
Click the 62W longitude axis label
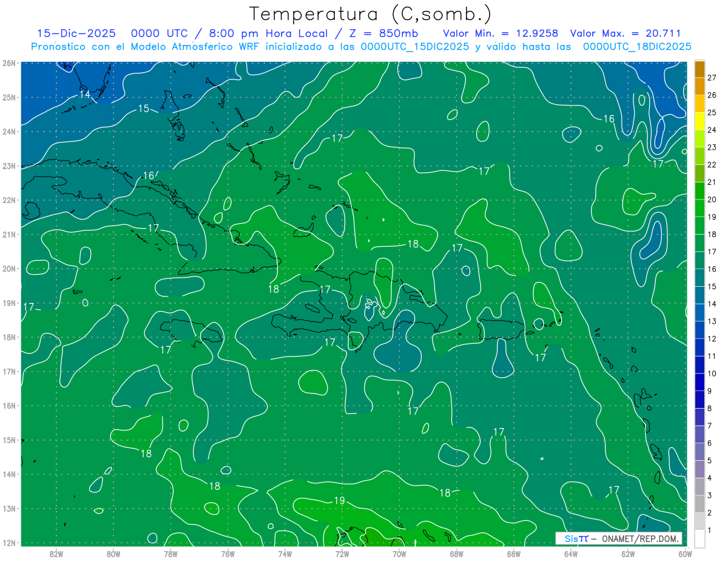click(x=628, y=553)
